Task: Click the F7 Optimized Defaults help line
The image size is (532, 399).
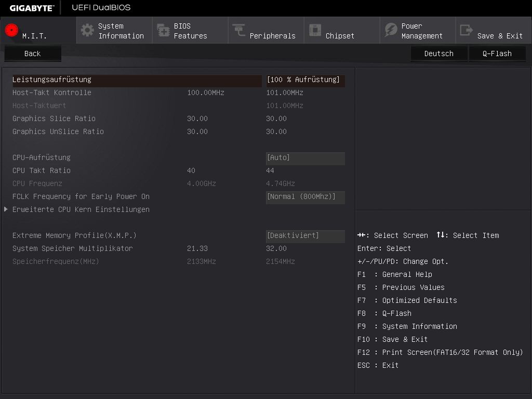Action: coord(407,301)
